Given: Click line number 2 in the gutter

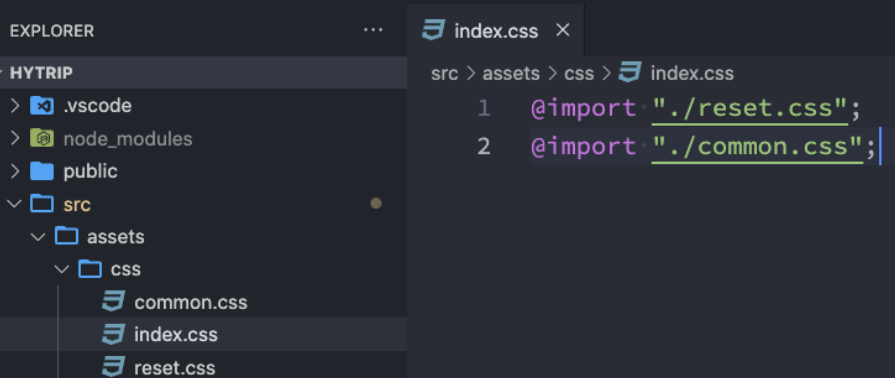Looking at the screenshot, I should (x=484, y=147).
